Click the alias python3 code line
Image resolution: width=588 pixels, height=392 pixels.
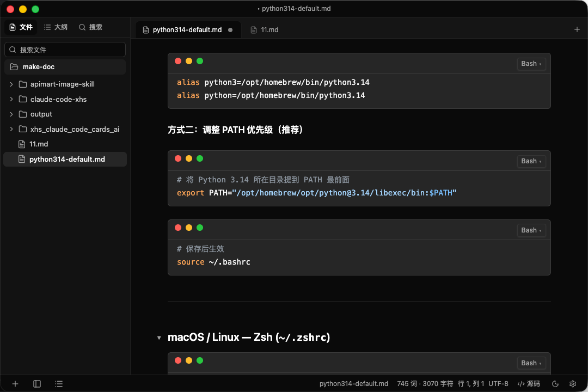[273, 82]
